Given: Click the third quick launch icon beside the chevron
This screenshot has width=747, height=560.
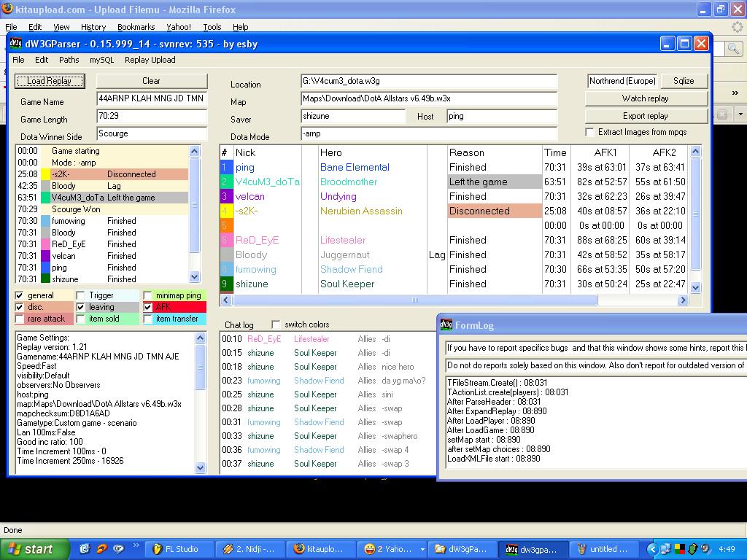Looking at the screenshot, I should click(118, 549).
